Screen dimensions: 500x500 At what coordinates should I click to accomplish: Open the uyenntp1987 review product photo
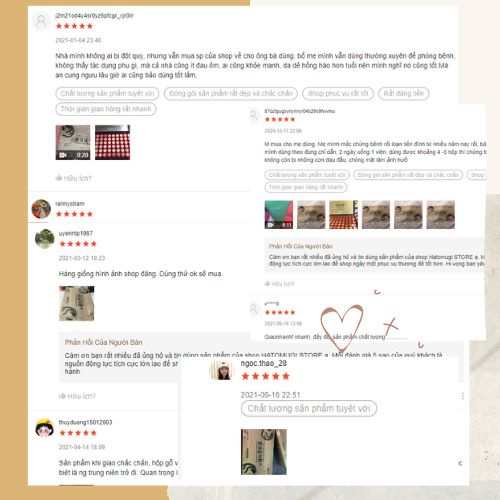pyautogui.click(x=76, y=303)
